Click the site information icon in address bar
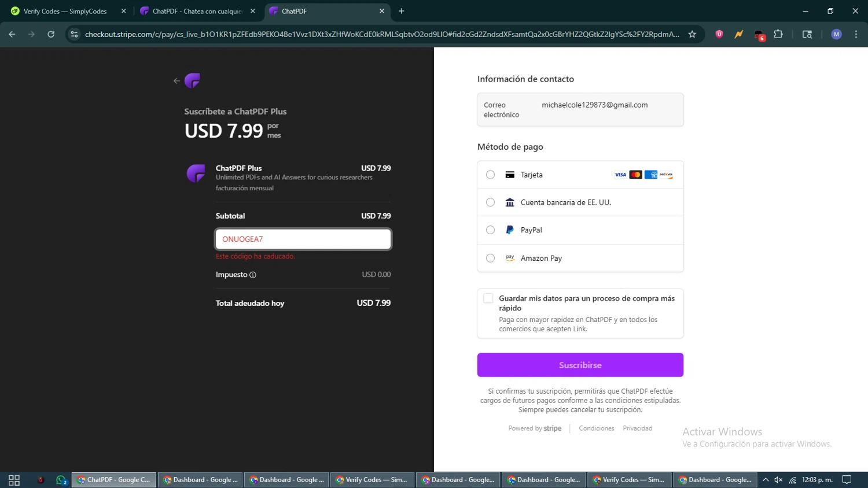 (x=74, y=34)
